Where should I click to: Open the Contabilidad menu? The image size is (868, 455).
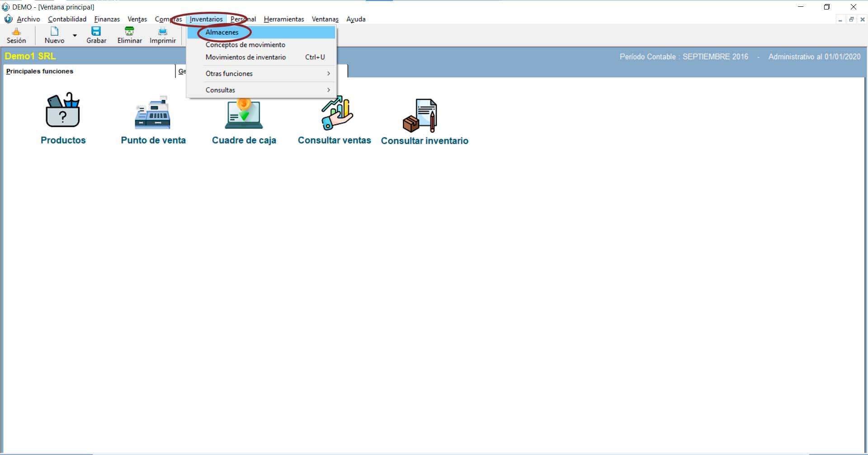coord(67,19)
